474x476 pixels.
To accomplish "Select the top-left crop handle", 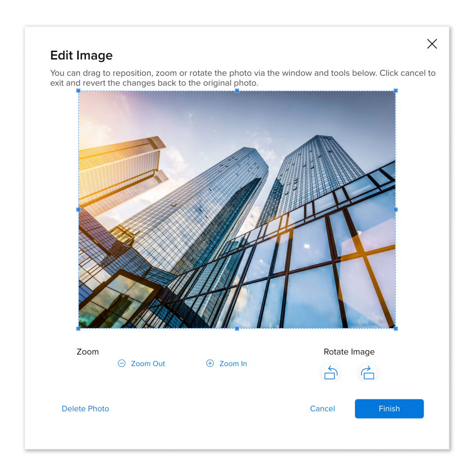I will click(x=78, y=91).
